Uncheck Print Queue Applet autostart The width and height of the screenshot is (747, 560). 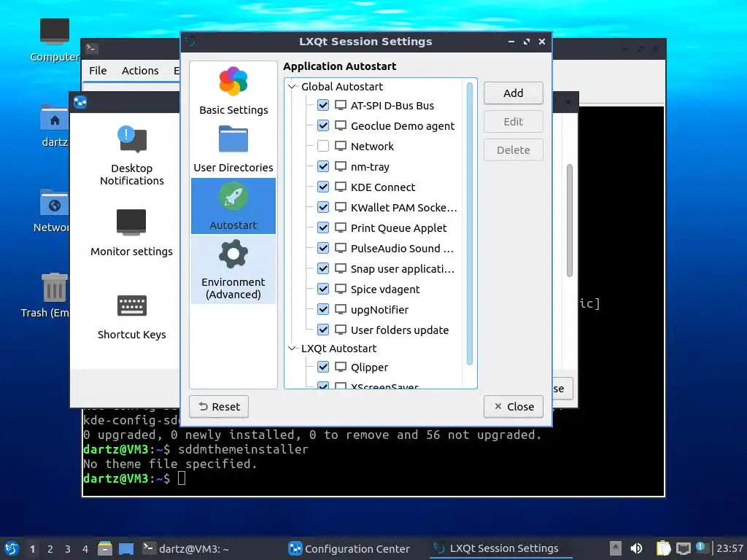(323, 227)
